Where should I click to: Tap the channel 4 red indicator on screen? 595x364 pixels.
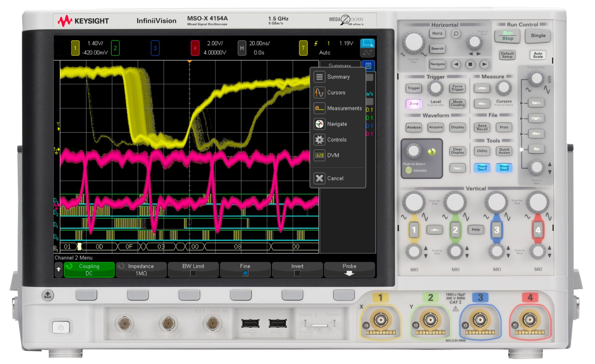195,48
